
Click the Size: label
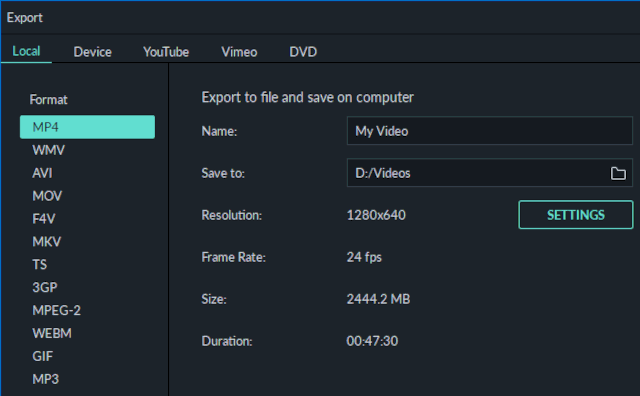tap(214, 299)
